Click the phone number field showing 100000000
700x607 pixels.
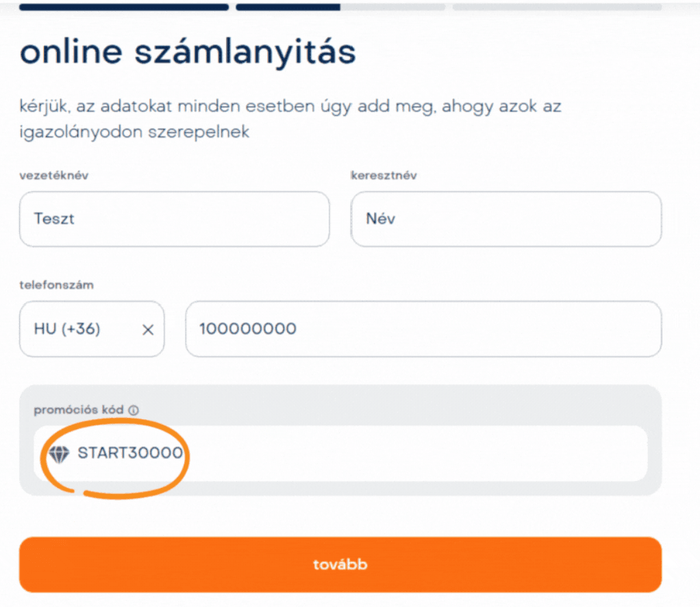pyautogui.click(x=423, y=330)
